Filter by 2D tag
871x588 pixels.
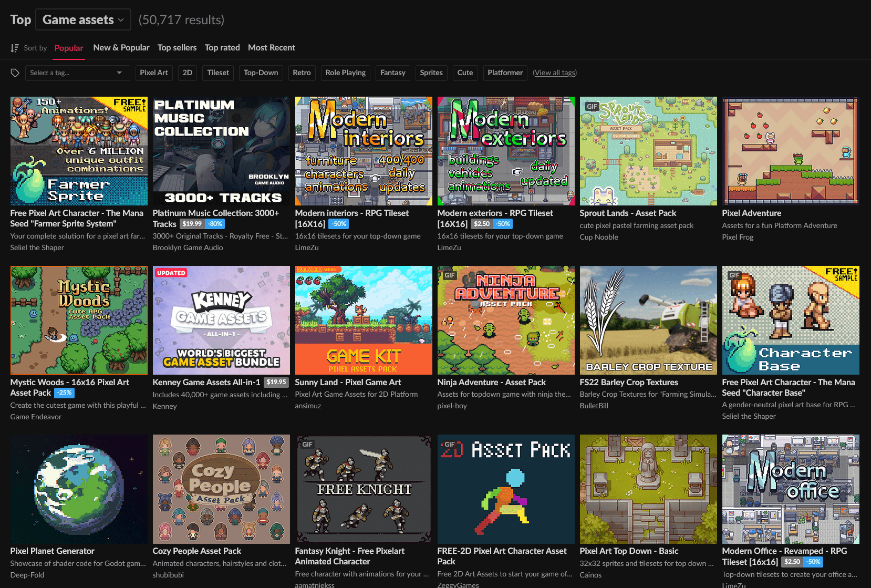188,73
